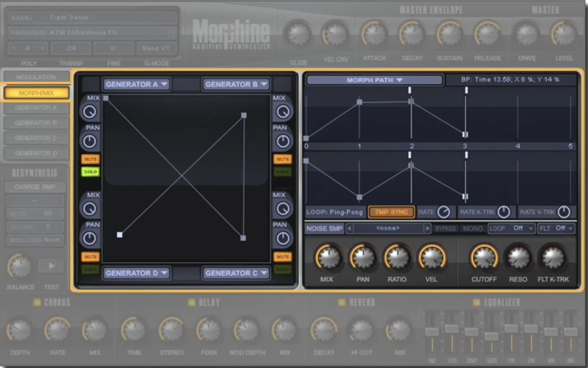Click the morph RATE knob
Image resolution: width=588 pixels, height=368 pixels.
coord(444,212)
